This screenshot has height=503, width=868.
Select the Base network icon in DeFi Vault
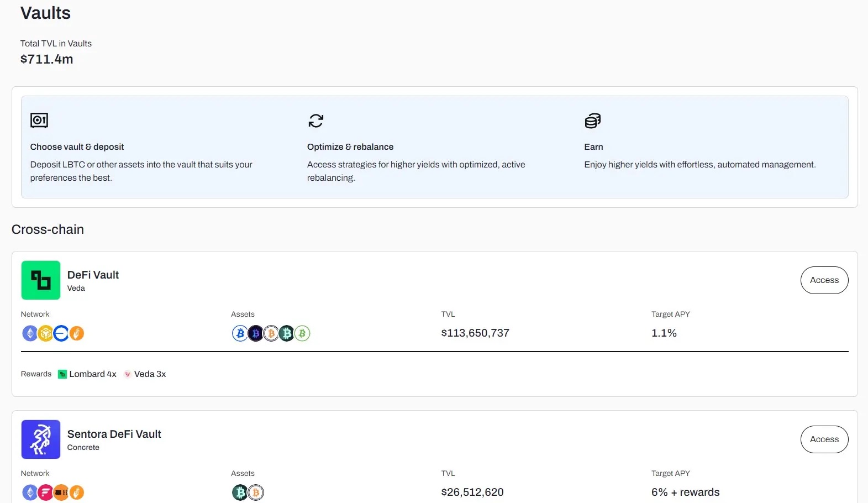click(x=61, y=333)
